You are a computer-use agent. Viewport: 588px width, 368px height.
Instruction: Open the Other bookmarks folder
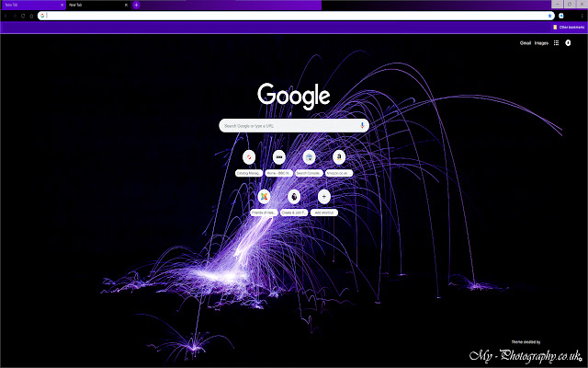tap(569, 27)
